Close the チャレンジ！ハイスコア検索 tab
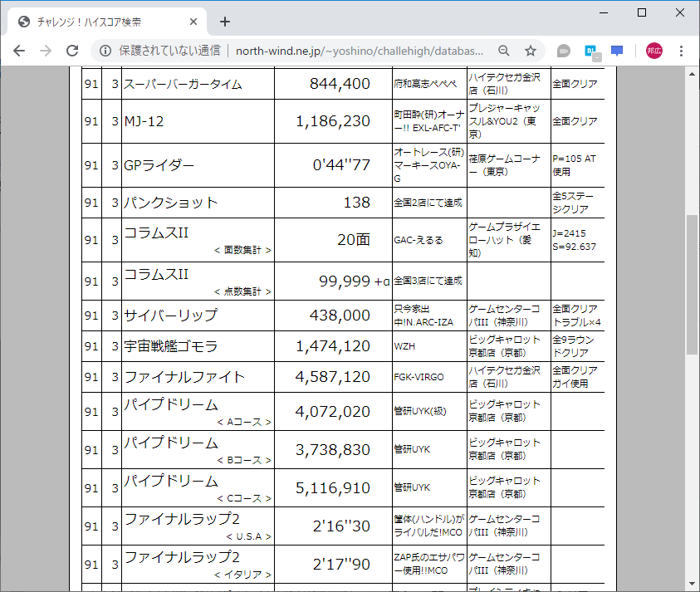 tap(193, 21)
